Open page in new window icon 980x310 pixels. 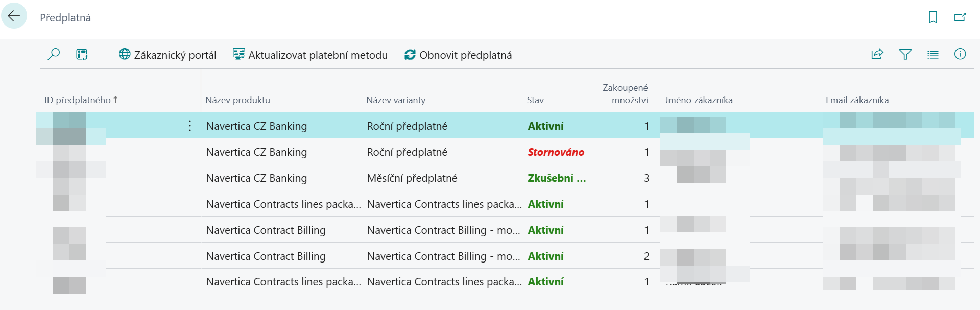(960, 17)
